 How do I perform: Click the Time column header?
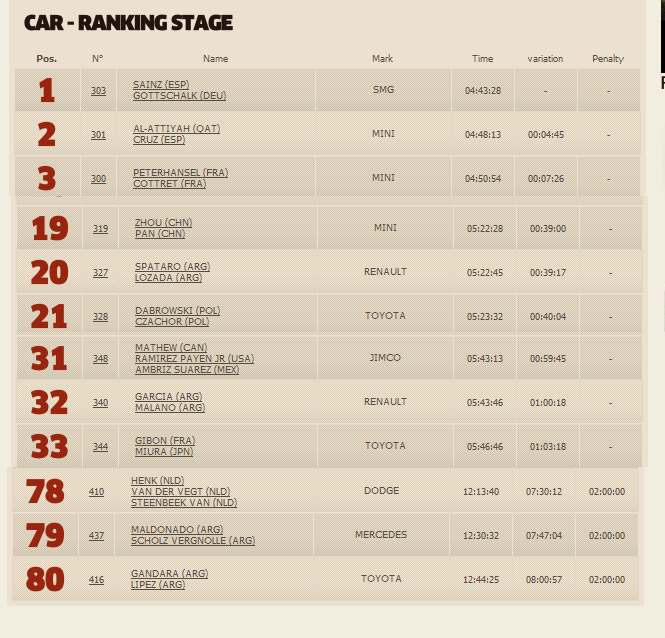[x=482, y=59]
